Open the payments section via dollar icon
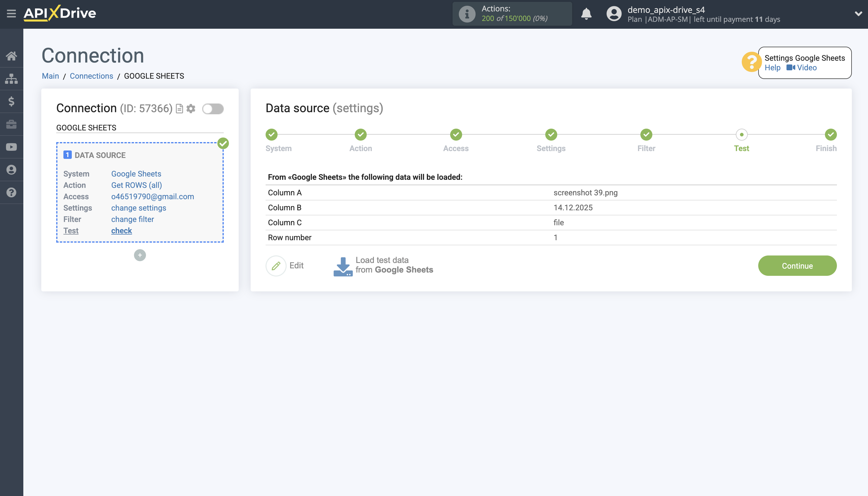This screenshot has width=868, height=496. pos(11,101)
